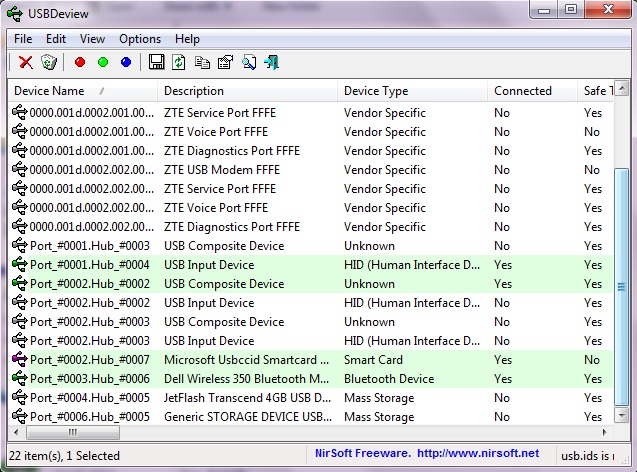
Task: Select the Dell Wireless 350 Bluetooth description
Action: coord(247,379)
